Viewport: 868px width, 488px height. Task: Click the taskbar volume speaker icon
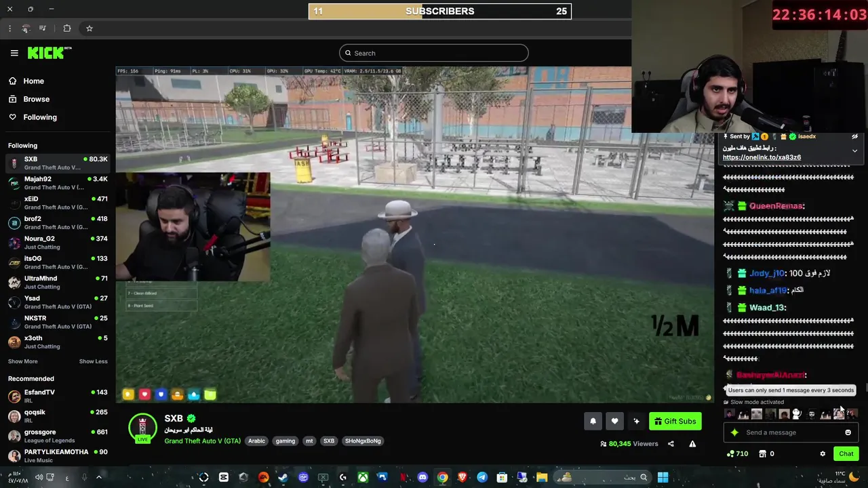click(39, 477)
